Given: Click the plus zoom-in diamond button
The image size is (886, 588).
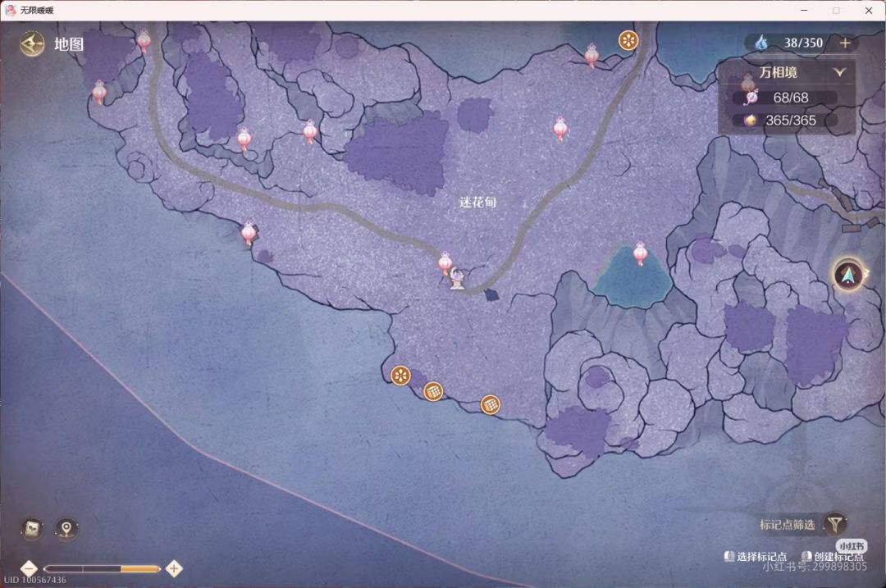Looking at the screenshot, I should (174, 568).
